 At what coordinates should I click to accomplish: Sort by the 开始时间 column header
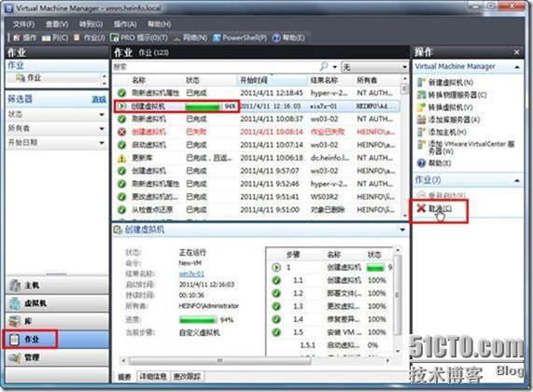254,80
